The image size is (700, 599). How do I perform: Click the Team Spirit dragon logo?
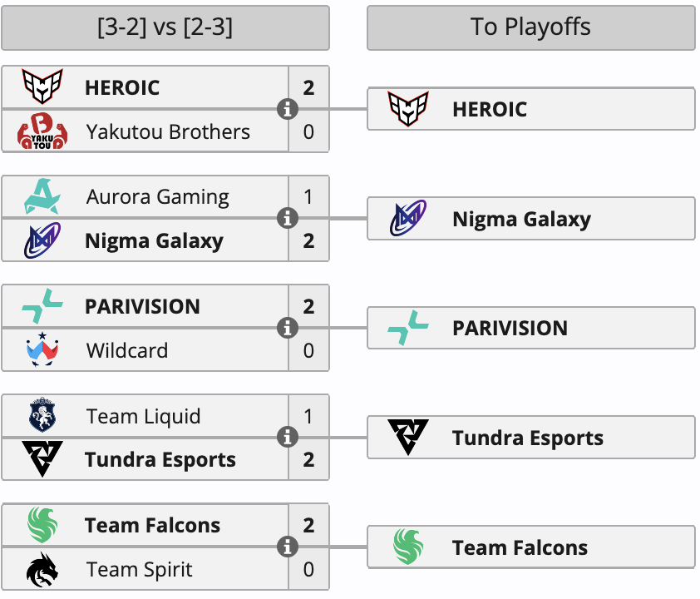42,569
